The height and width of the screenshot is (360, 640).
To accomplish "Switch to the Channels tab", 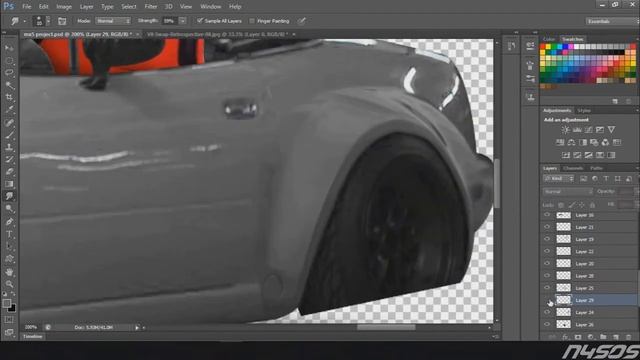I will 573,168.
